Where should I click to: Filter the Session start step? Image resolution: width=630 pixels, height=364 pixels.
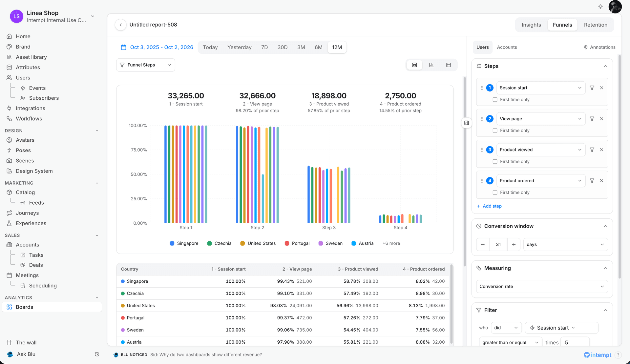(x=592, y=88)
